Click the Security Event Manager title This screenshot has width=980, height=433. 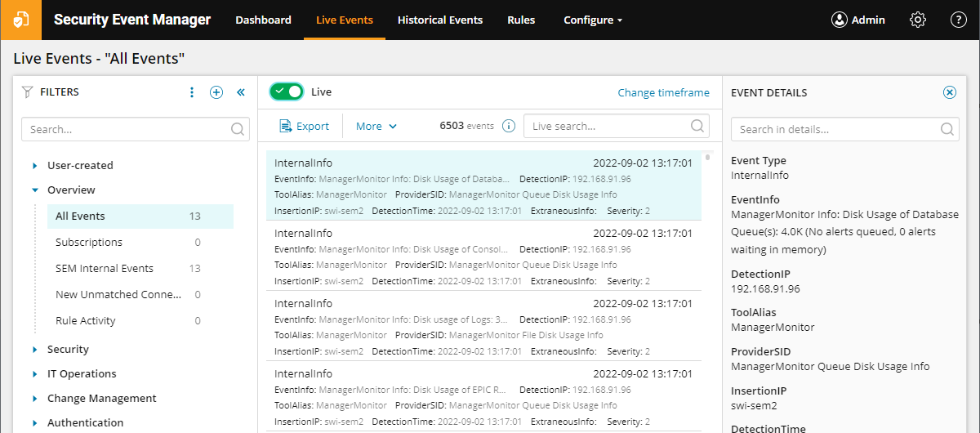(x=132, y=20)
